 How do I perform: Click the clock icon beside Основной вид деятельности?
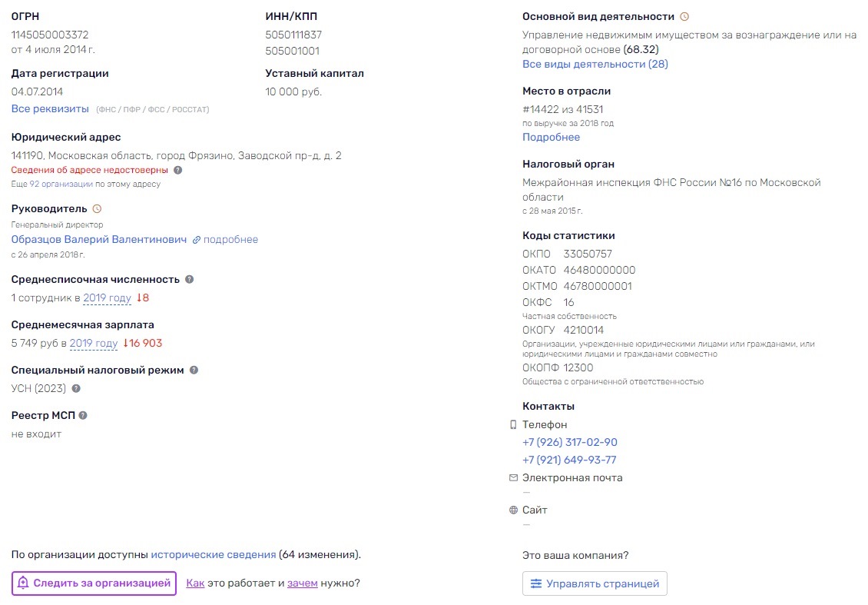(684, 17)
